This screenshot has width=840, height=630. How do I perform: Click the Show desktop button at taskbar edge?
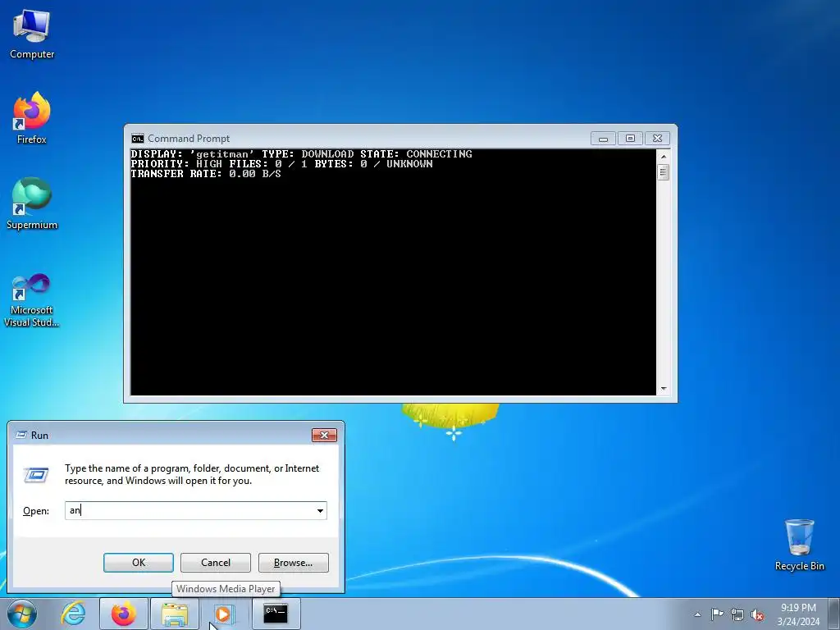[x=835, y=614]
